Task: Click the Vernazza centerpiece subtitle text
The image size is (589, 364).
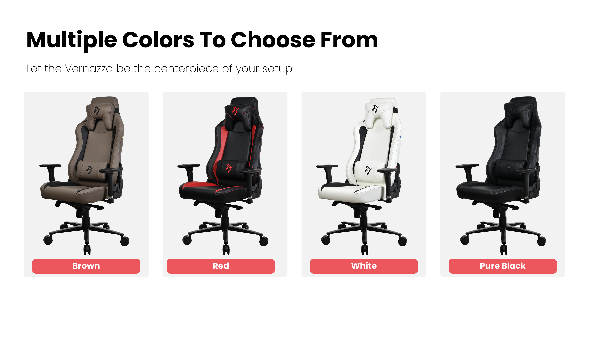Action: pos(159,69)
